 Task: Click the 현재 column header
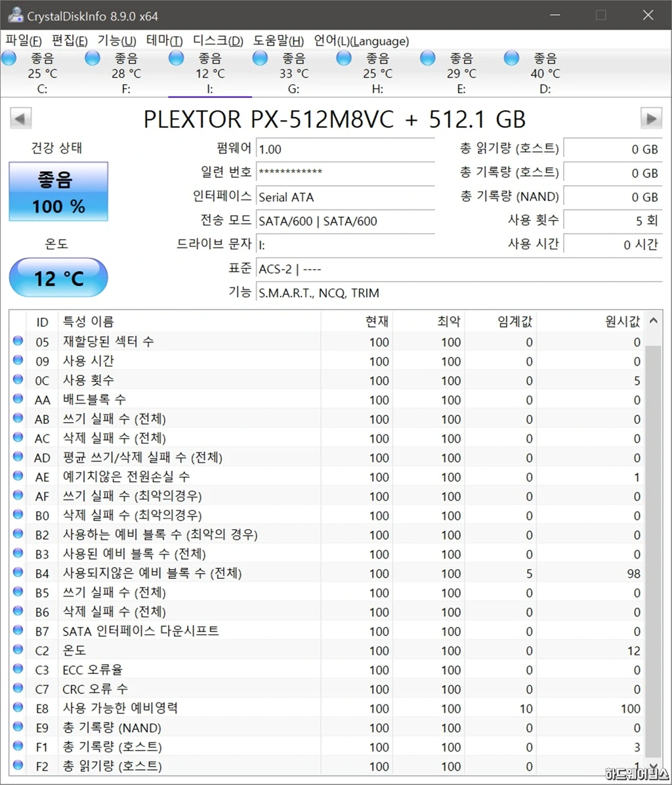click(x=357, y=322)
